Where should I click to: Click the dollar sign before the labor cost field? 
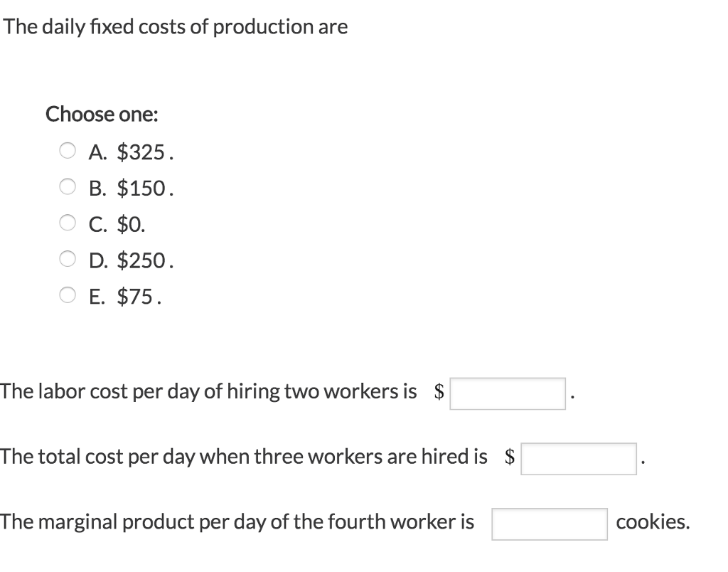(x=439, y=391)
